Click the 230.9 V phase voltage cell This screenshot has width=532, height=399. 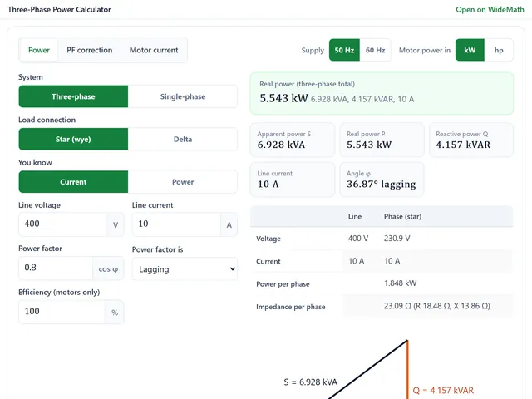pyautogui.click(x=397, y=239)
